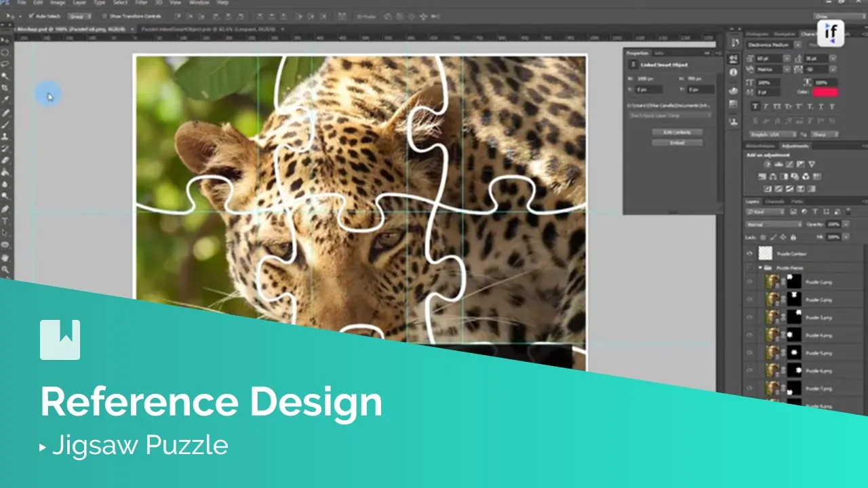Add an Invert adjustment
The height and width of the screenshot is (488, 868).
(x=768, y=188)
